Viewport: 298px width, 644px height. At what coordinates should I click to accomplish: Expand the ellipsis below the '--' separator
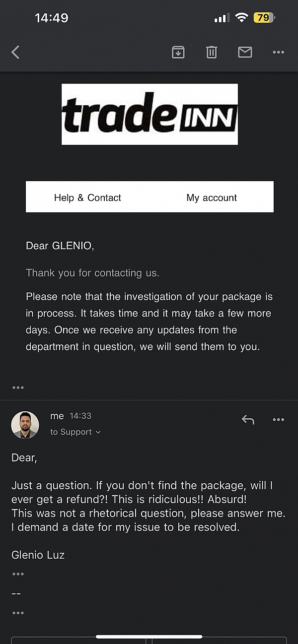point(18,613)
